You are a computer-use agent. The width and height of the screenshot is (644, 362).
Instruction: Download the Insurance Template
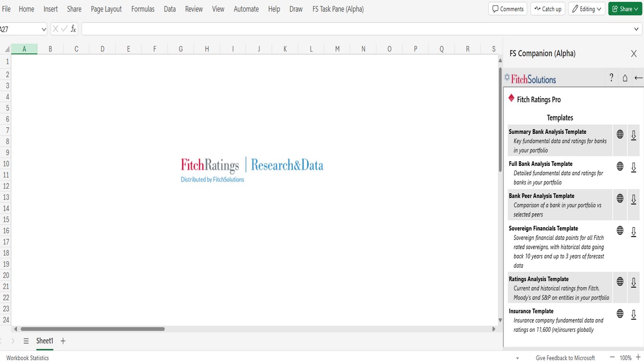click(x=634, y=314)
